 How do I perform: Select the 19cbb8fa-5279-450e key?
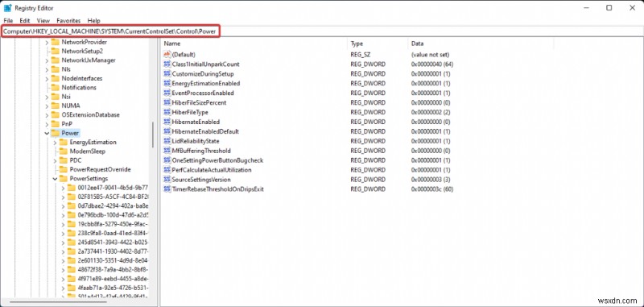tap(113, 224)
